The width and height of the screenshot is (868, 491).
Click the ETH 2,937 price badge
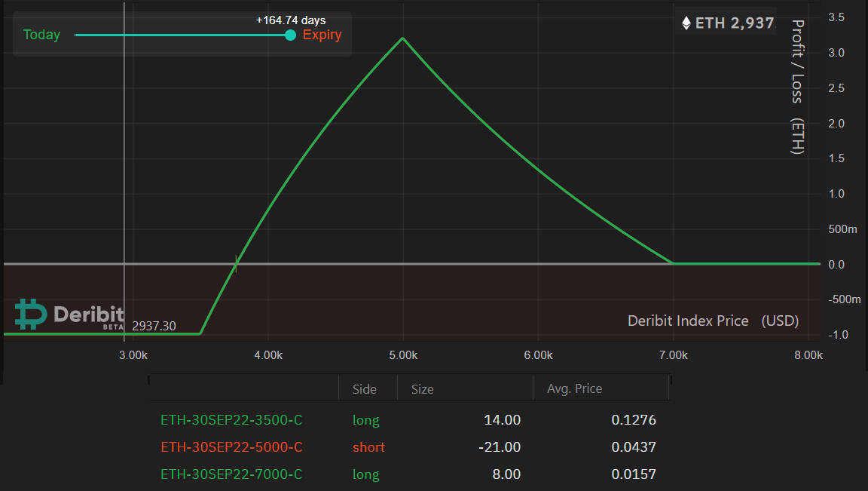pyautogui.click(x=726, y=23)
